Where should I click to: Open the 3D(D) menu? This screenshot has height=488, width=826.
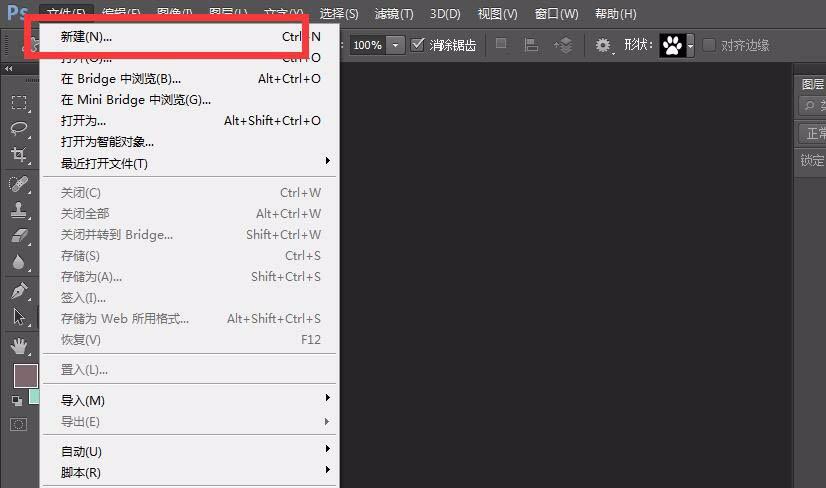[445, 14]
